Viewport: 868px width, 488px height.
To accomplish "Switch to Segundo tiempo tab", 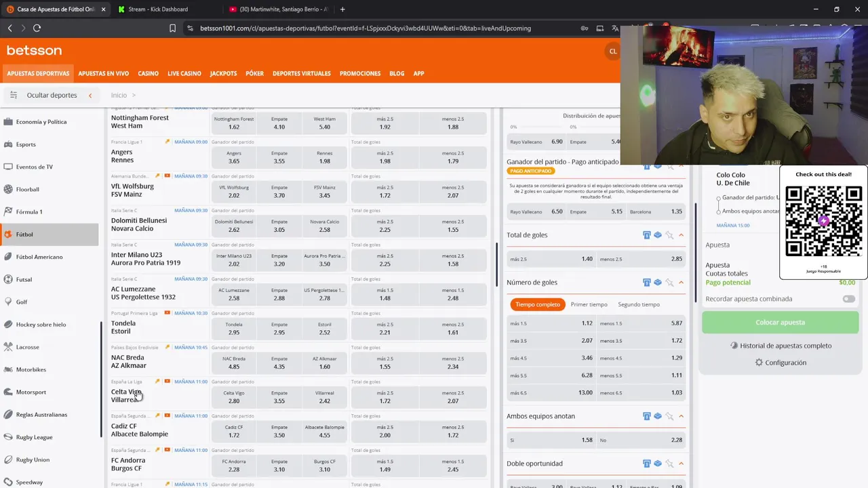I will pyautogui.click(x=639, y=304).
